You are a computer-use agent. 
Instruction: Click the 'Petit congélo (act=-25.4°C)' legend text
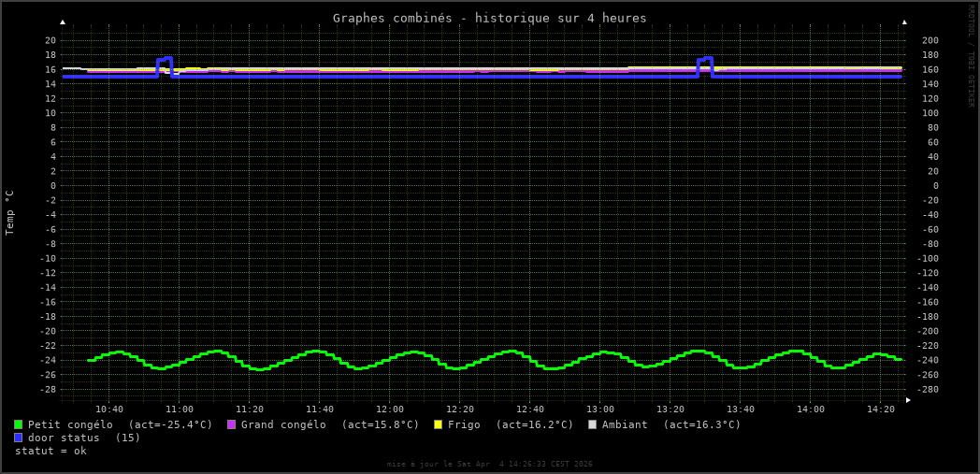pos(120,424)
